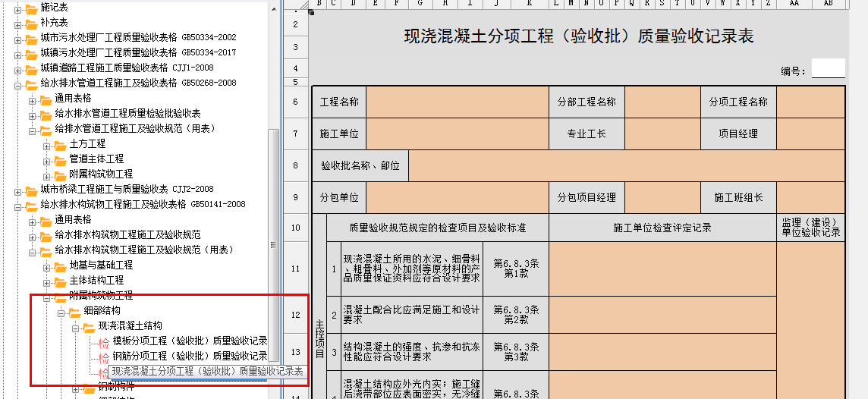868x399 pixels.
Task: Click the folder icon of 管道主体工程
Action: pos(61,159)
